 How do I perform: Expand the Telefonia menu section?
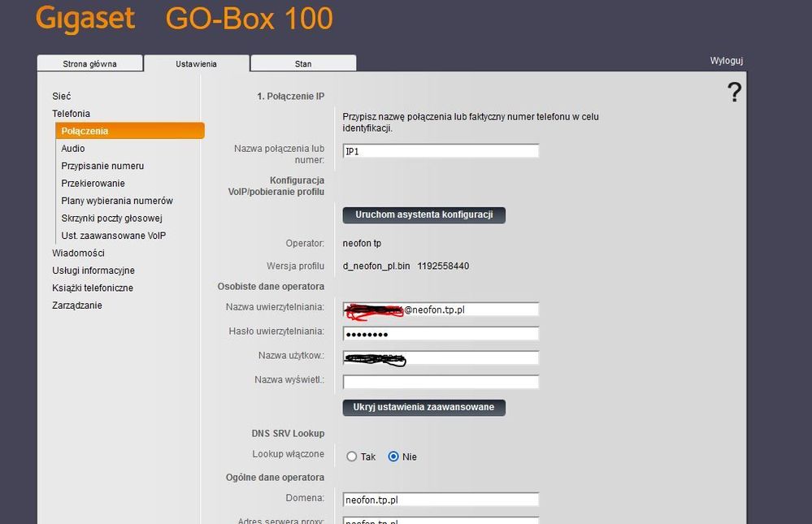pos(72,113)
